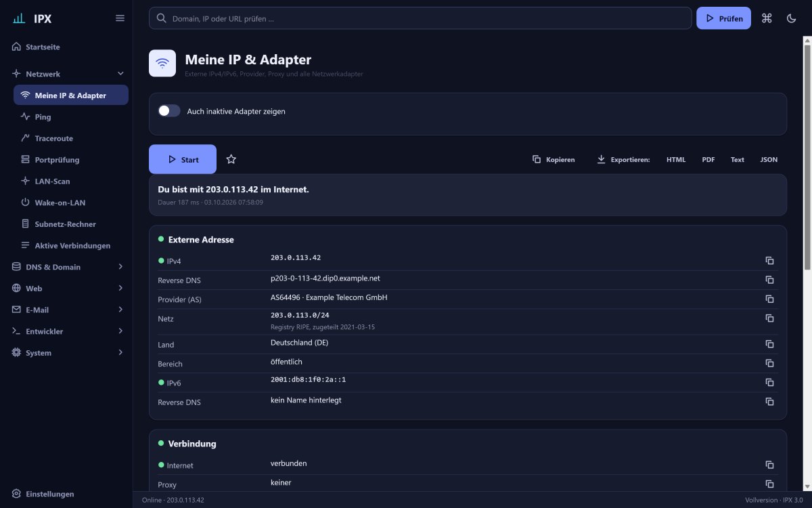Open the command palette icon
812x508 pixels.
pyautogui.click(x=767, y=18)
